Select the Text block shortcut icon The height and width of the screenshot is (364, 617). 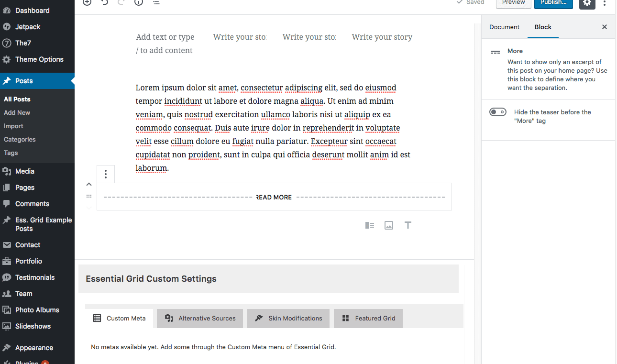408,225
